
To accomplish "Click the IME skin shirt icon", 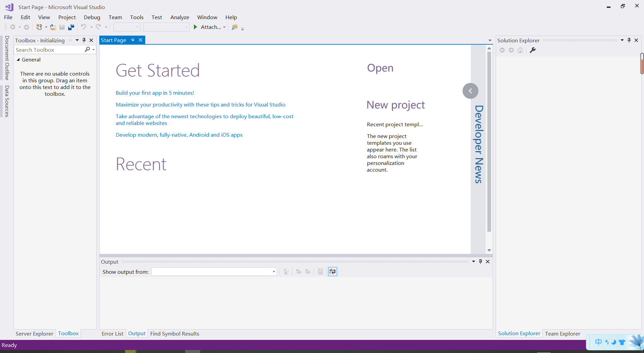I will (x=622, y=342).
